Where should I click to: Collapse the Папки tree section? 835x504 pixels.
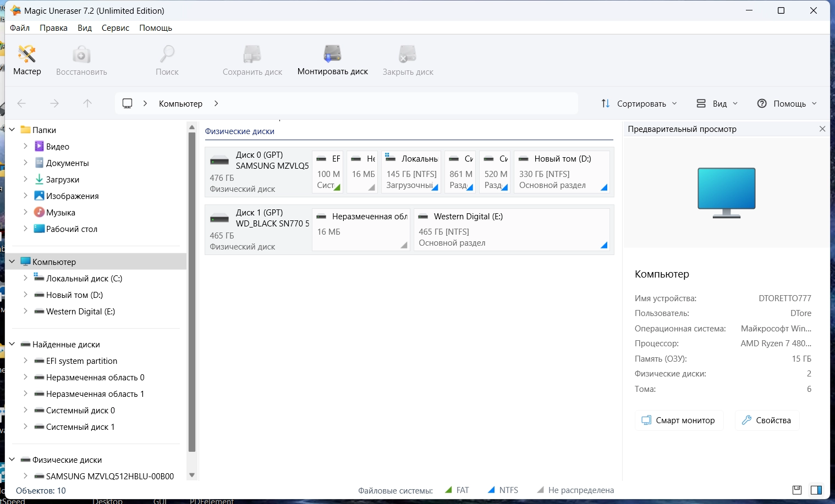[12, 130]
